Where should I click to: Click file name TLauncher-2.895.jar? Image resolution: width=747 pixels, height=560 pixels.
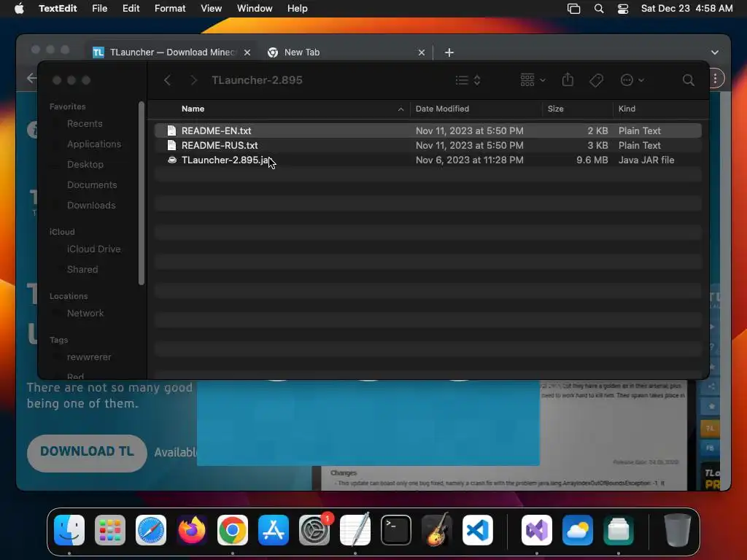pyautogui.click(x=226, y=160)
